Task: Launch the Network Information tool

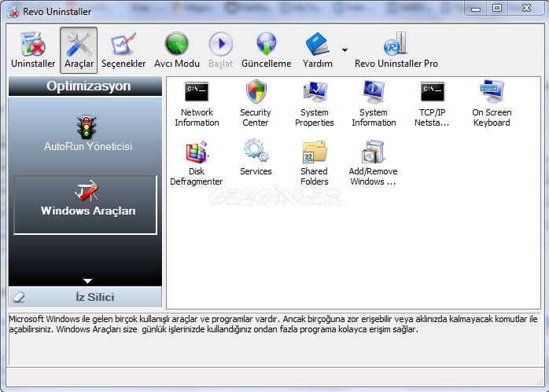Action: [197, 104]
